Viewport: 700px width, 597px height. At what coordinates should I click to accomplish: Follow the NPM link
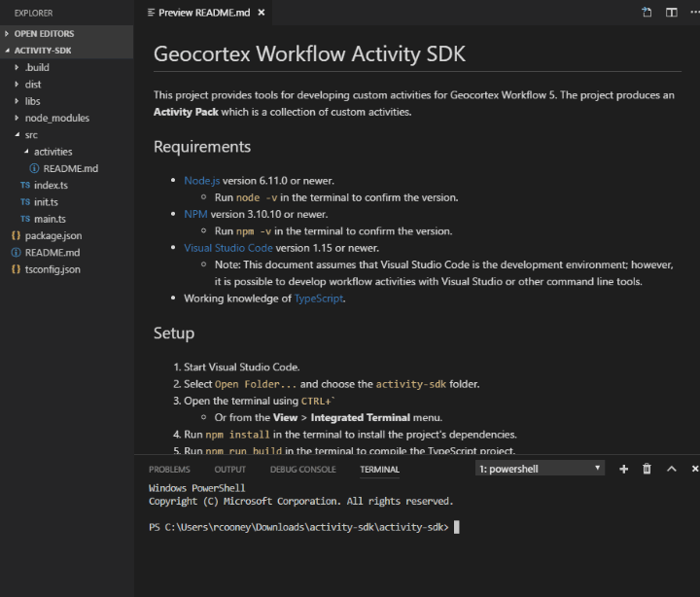coord(195,214)
